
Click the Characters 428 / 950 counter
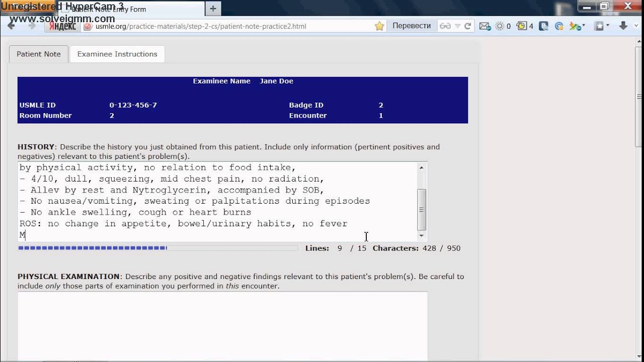point(417,248)
